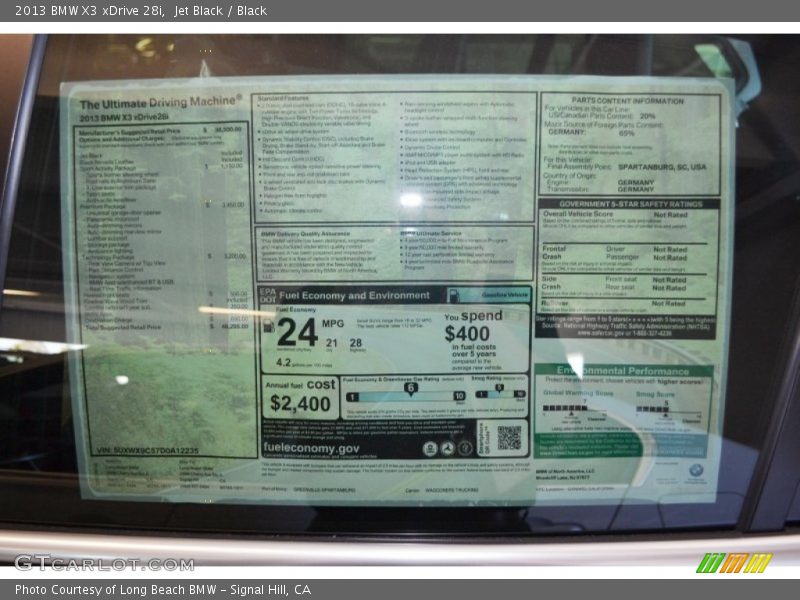
Task: Click the 'Premium Package' option line
Action: pyautogui.click(x=103, y=206)
